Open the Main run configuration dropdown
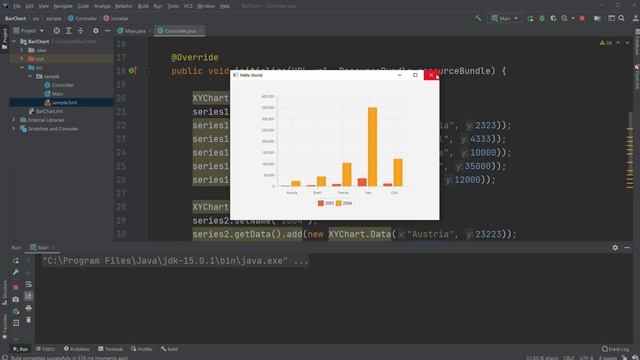This screenshot has width=640, height=360. pyautogui.click(x=504, y=18)
